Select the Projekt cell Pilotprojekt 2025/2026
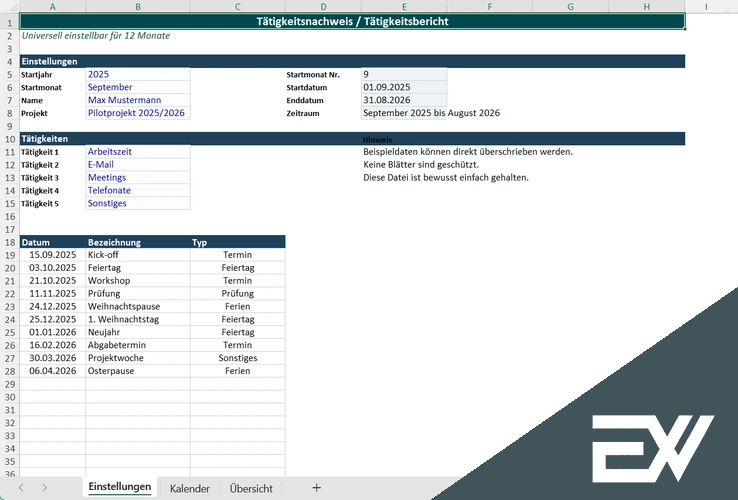This screenshot has height=500, width=738. click(x=137, y=113)
